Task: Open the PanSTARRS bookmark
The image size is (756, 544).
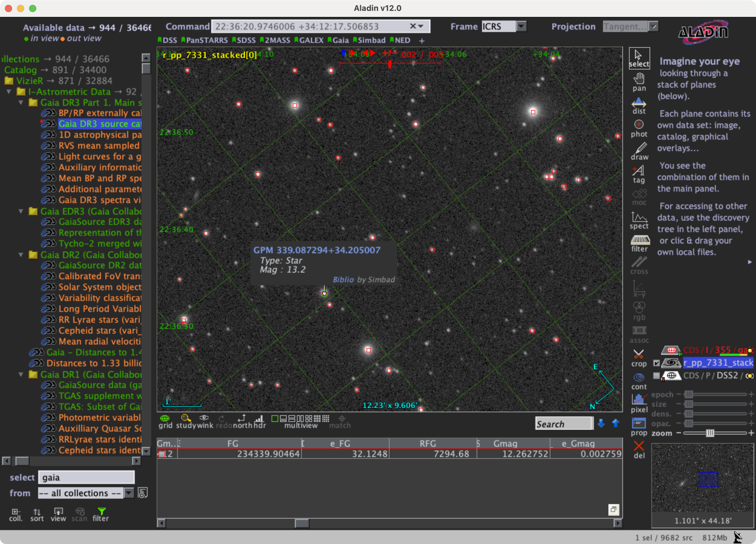Action: coord(204,40)
